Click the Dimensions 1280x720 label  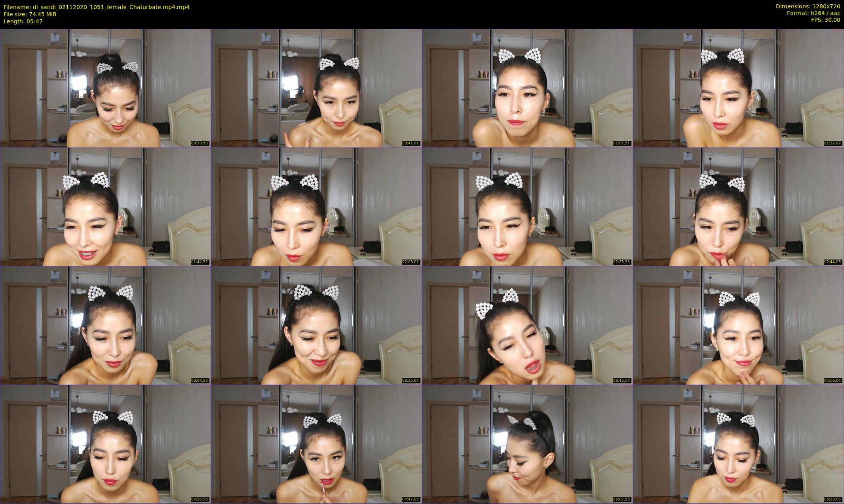tap(808, 6)
